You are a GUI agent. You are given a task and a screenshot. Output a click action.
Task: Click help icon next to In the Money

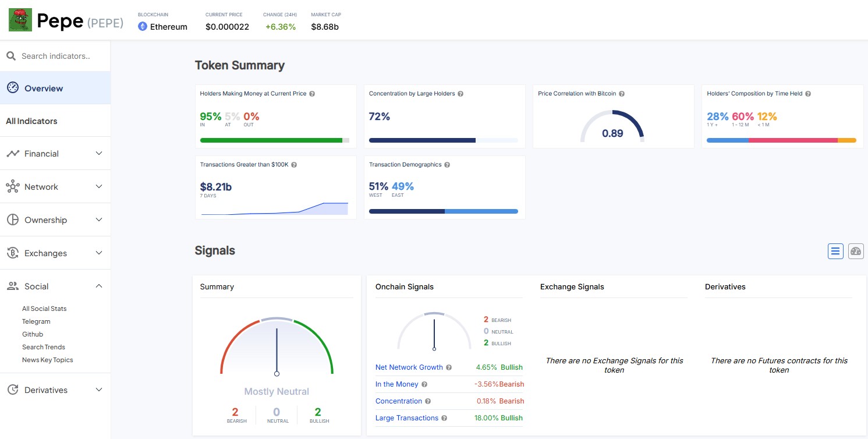click(424, 384)
